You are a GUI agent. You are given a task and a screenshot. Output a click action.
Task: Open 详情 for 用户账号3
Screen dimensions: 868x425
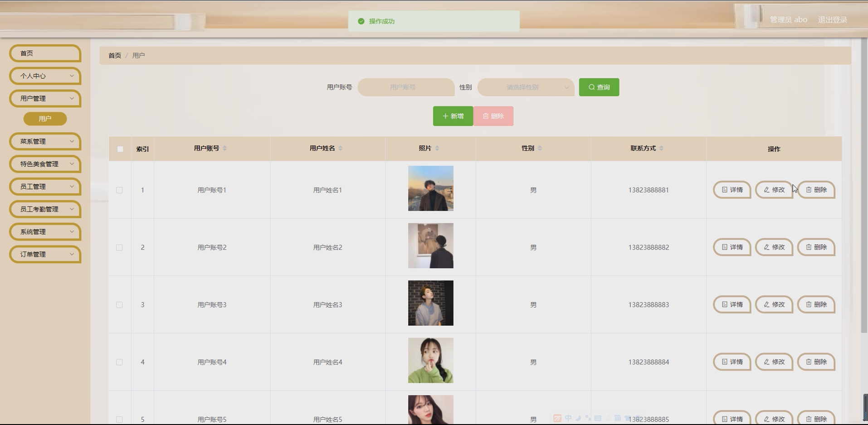[732, 304]
